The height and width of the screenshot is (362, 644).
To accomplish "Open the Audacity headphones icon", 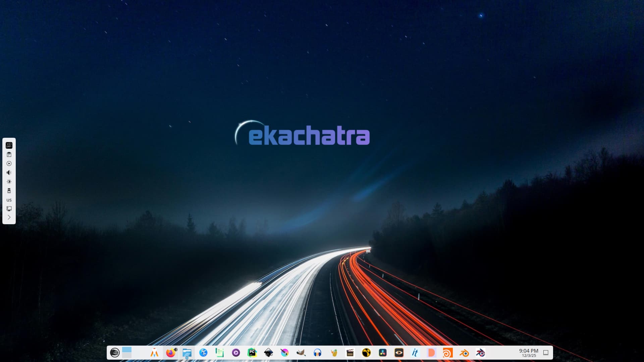I will [317, 353].
